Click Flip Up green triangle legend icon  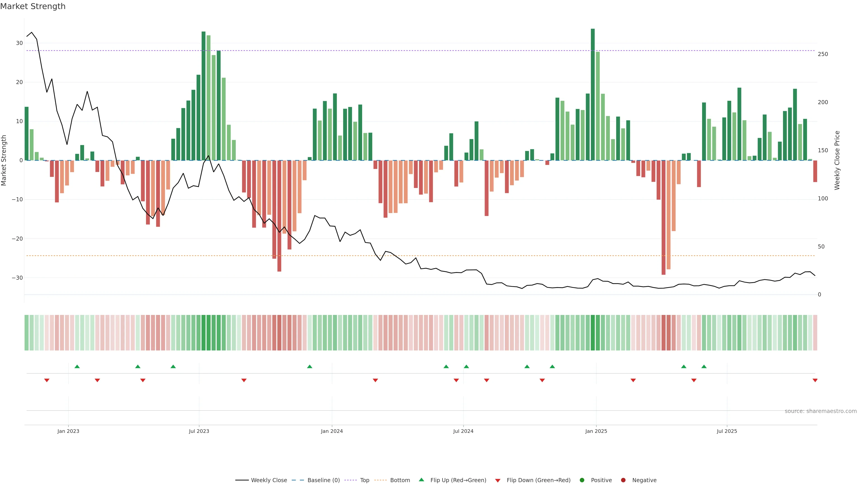click(x=421, y=480)
